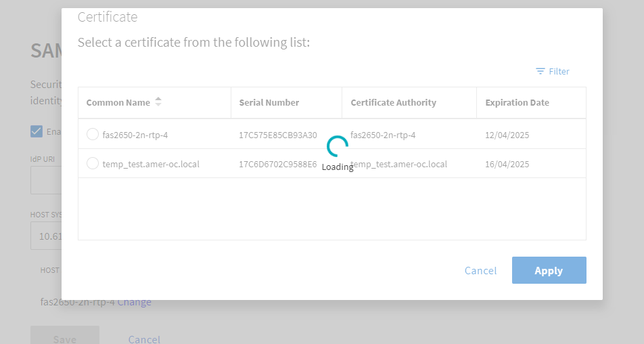Click sort arrows beside Common Name
The image size is (644, 344).
tap(158, 102)
